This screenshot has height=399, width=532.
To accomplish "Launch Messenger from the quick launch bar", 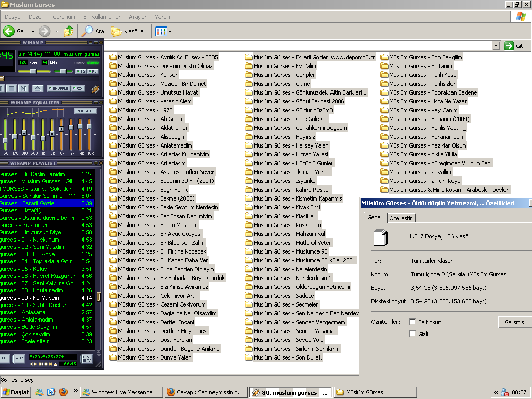I will [39, 392].
